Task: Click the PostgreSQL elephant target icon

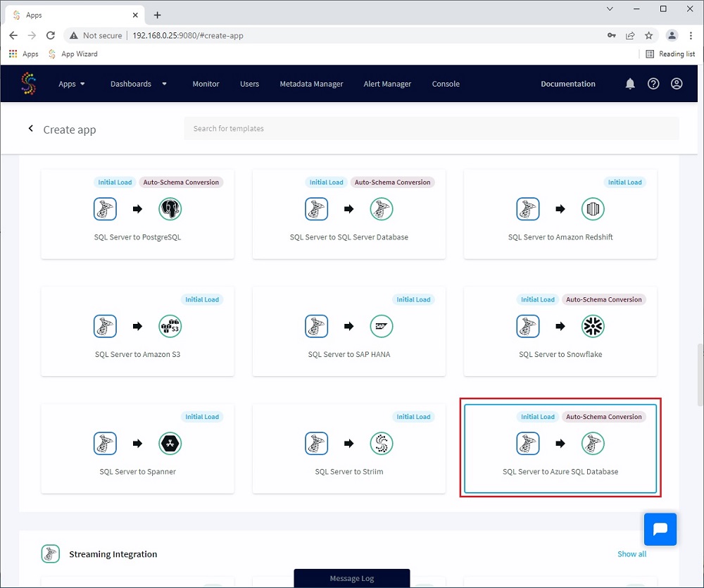Action: point(170,209)
